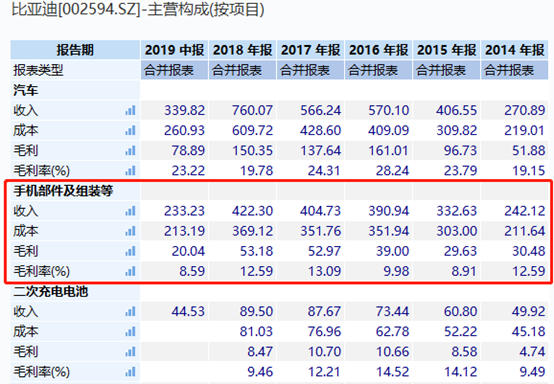Open chart icon for 汽车 成本 row
The image size is (554, 384).
pyautogui.click(x=130, y=131)
